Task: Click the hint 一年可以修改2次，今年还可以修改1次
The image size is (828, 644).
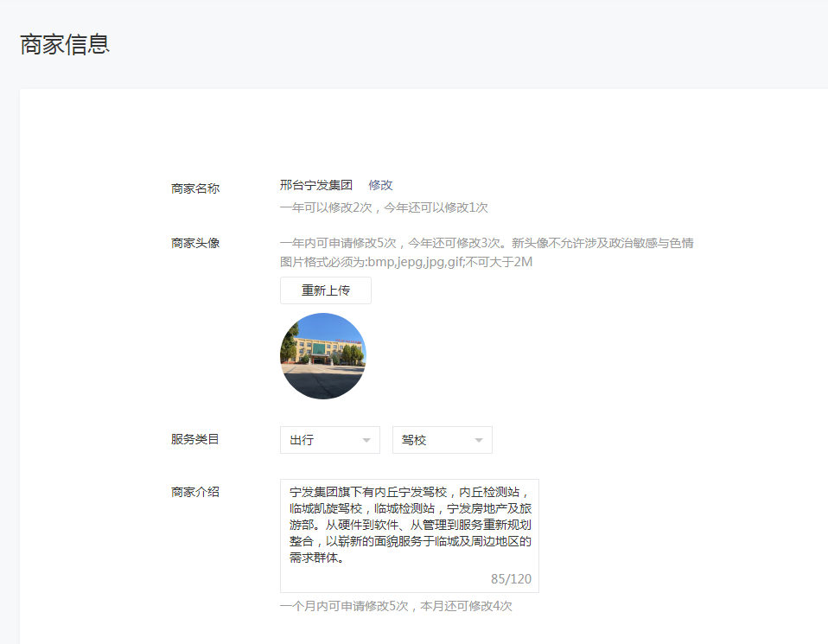Action: pyautogui.click(x=384, y=207)
